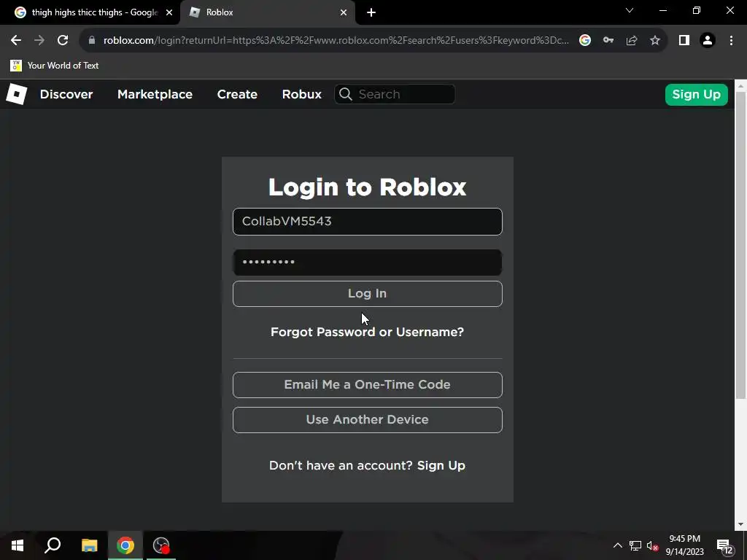Click Chrome icon in taskbar

[125, 545]
